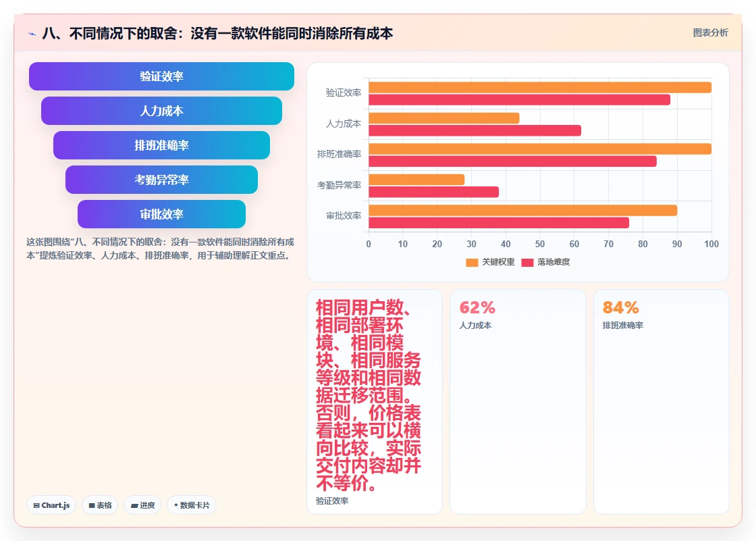
Task: Click the Chart.js tag chip
Action: (51, 505)
